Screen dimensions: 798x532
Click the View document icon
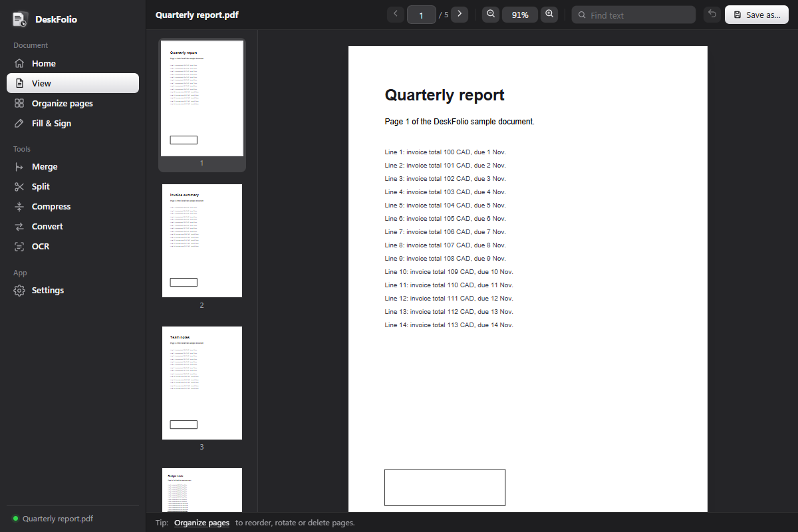point(19,83)
